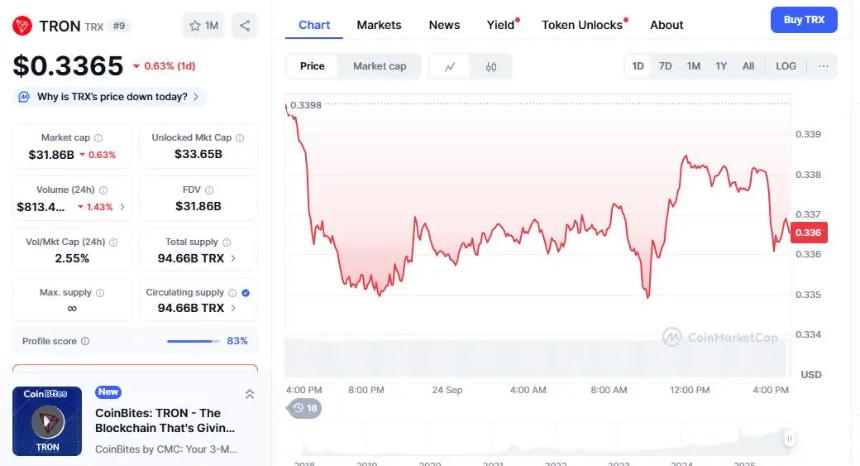Expand Total supply 94.66B TRX chevron

pyautogui.click(x=234, y=258)
